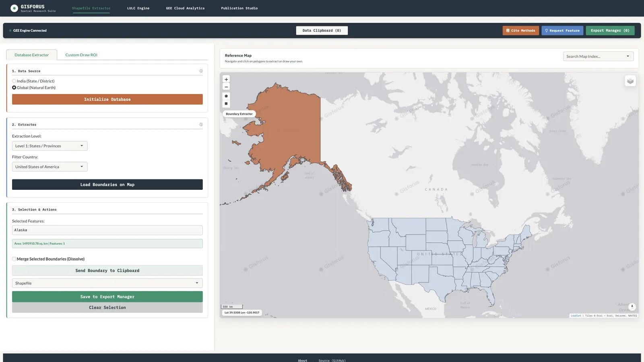Select India (State / District) radio option
This screenshot has height=362, width=644.
point(14,81)
